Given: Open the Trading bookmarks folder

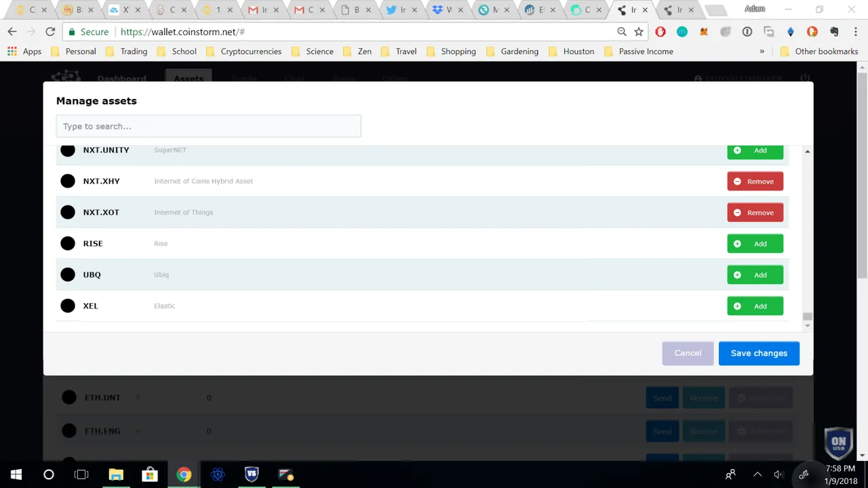Looking at the screenshot, I should tap(126, 52).
